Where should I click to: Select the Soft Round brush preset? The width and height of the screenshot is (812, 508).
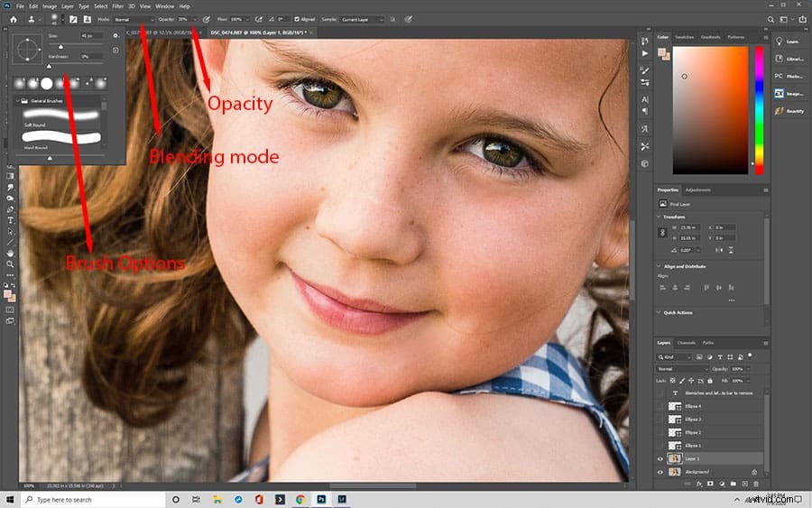(61, 117)
